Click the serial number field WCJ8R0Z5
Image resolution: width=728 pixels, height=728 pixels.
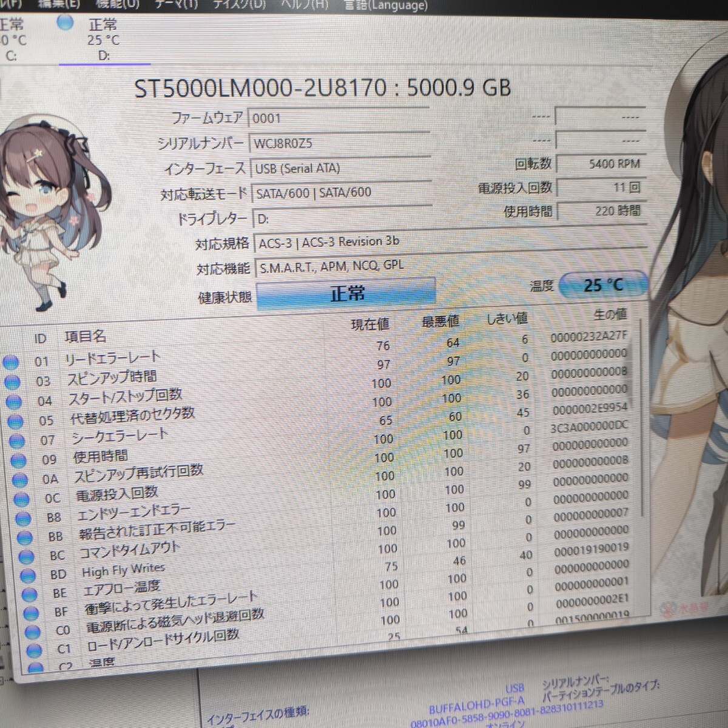point(339,143)
